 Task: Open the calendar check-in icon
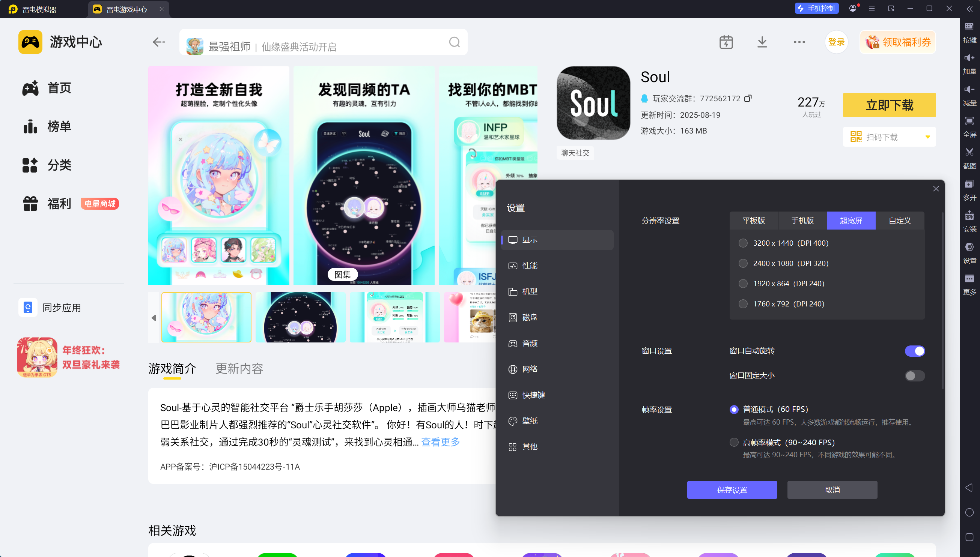click(x=726, y=42)
